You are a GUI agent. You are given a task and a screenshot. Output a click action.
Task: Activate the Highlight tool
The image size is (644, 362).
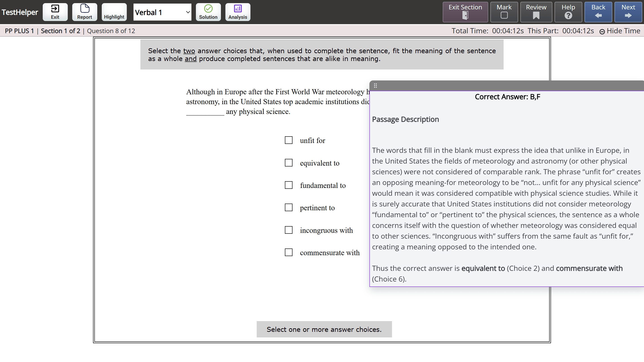(114, 12)
